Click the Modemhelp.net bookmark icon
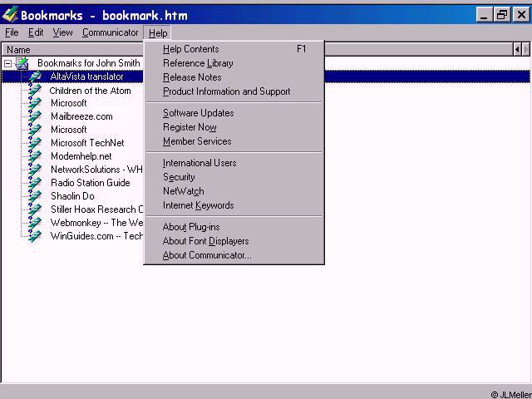 (35, 156)
